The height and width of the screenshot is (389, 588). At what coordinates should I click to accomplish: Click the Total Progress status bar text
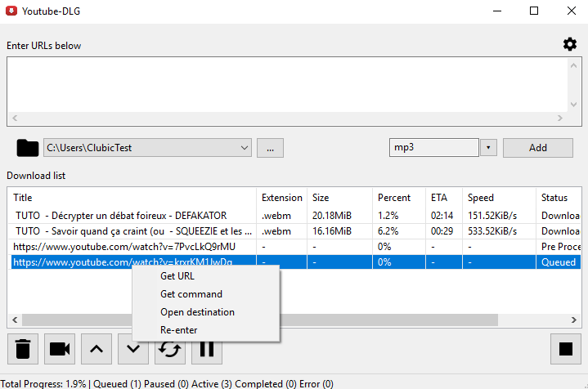(x=167, y=384)
